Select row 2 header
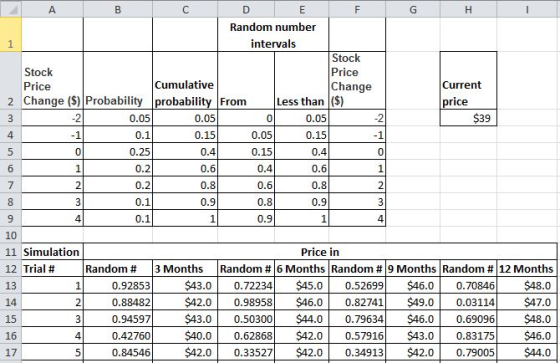Screen dimensions: 560x363 click(x=11, y=81)
